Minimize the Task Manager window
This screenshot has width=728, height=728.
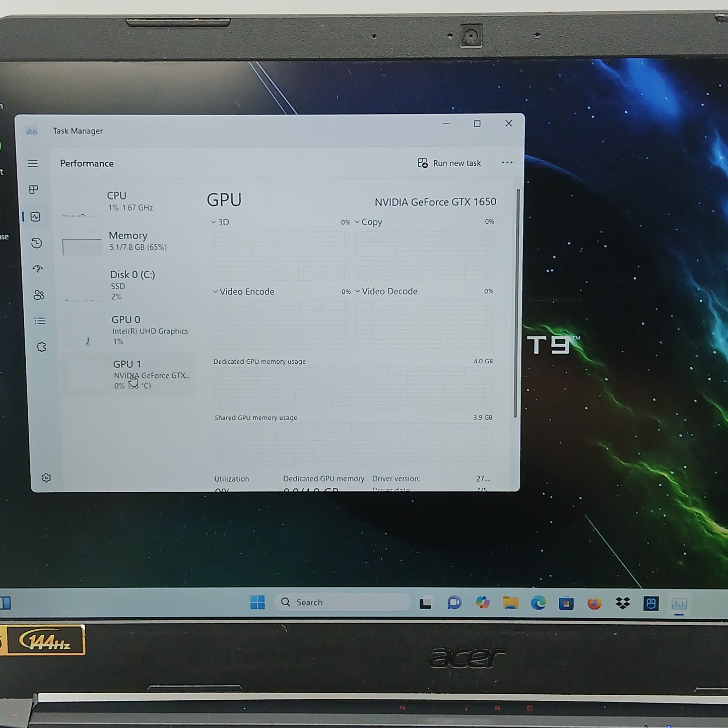coord(446,124)
